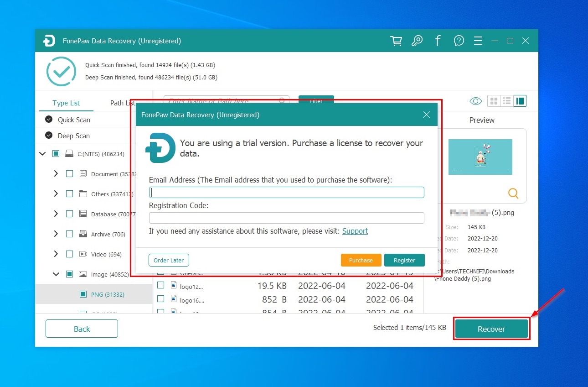Toggle the C:(NTFS) checkbox

tap(56, 154)
